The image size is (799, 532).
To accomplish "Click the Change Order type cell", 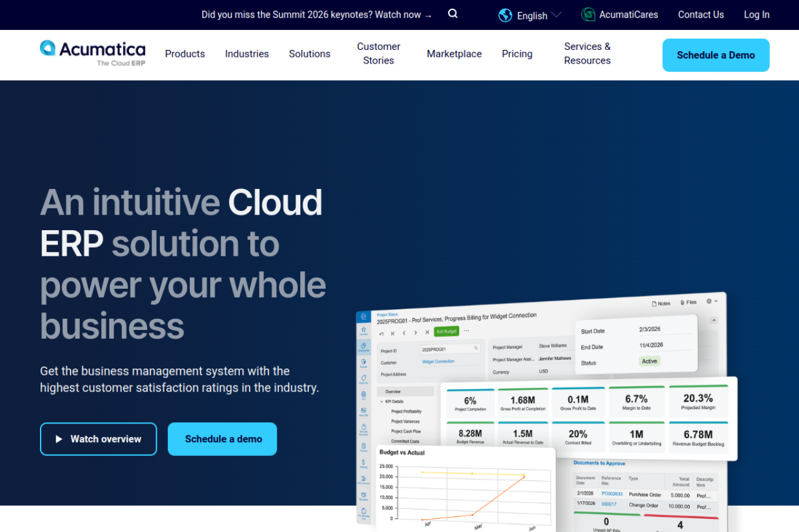I will (644, 505).
